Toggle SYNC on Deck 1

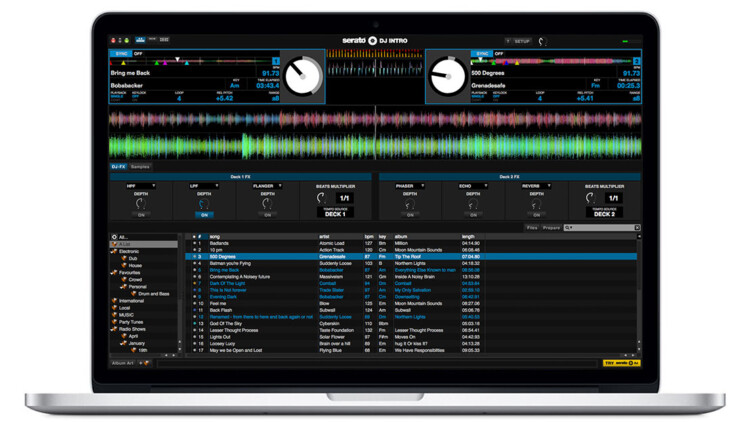(121, 54)
